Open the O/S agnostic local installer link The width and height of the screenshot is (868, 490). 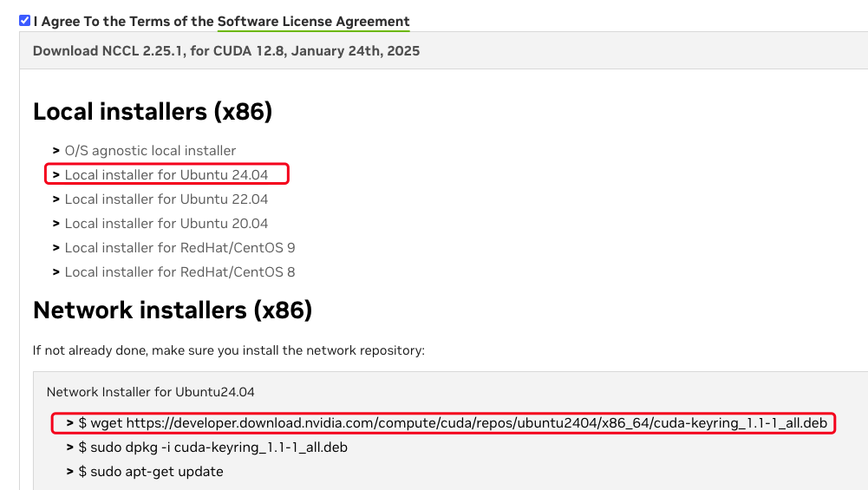pyautogui.click(x=150, y=151)
